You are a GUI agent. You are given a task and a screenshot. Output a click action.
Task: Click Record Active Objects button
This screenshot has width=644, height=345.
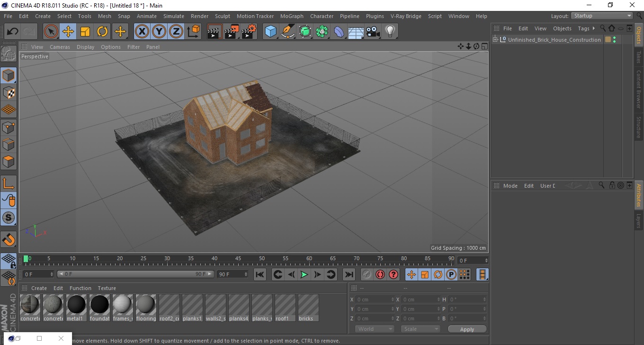click(367, 274)
